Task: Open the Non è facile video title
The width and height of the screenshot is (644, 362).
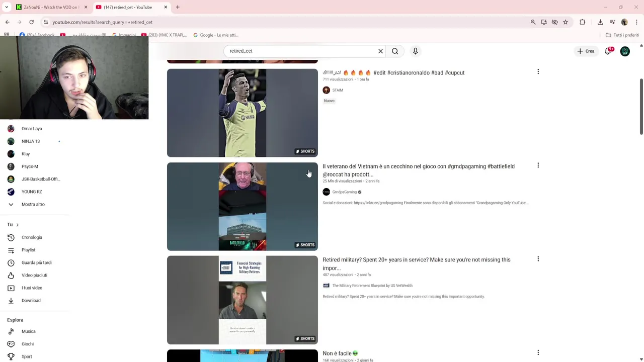Action: pos(340,353)
